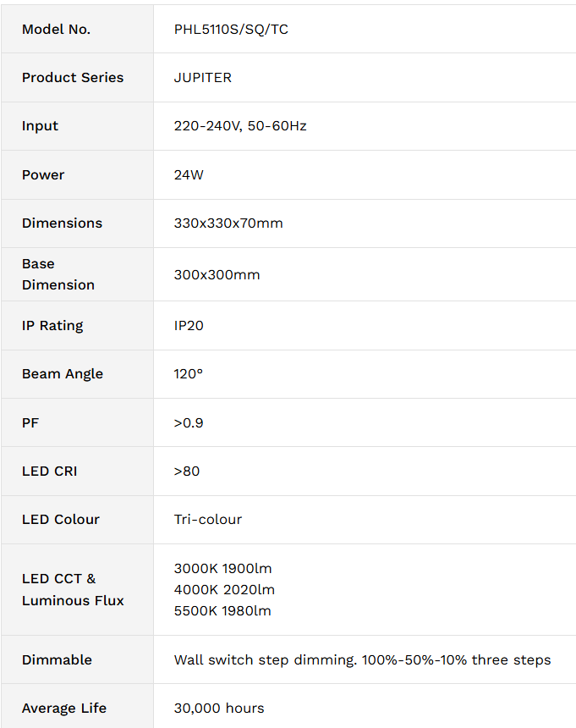The height and width of the screenshot is (728, 576).
Task: Click the wall switch step dimming description
Action: (x=362, y=660)
